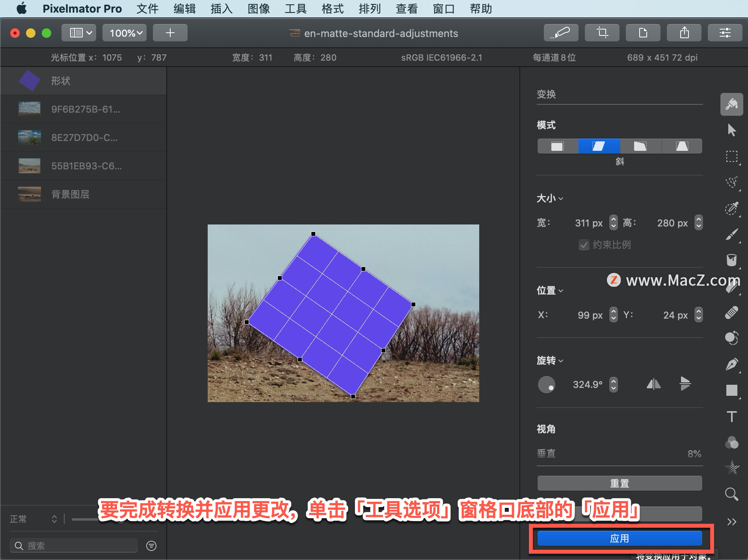
Task: Open the blend mode 正常 dropdown
Action: [33, 519]
